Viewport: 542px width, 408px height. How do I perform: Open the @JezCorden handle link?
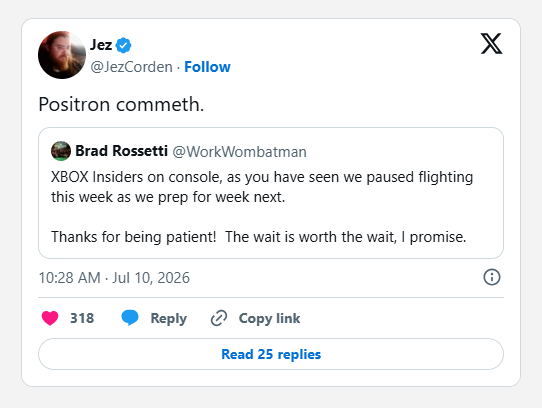click(x=131, y=67)
